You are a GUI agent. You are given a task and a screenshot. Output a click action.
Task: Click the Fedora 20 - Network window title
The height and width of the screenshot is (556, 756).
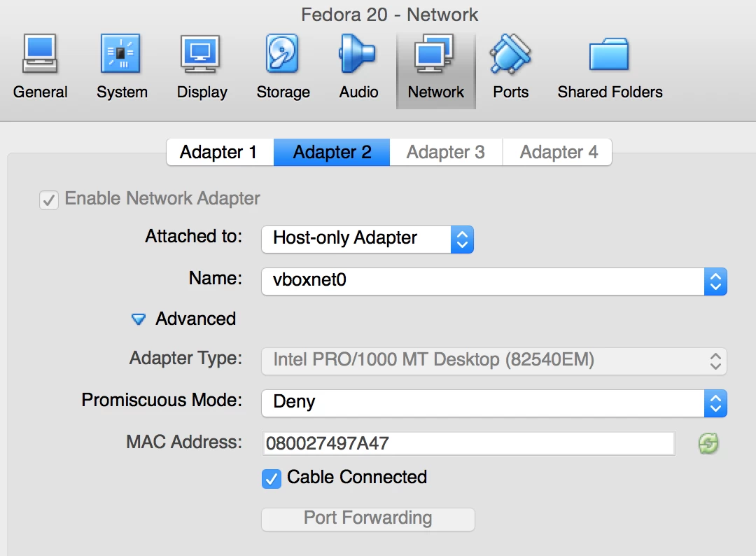390,15
